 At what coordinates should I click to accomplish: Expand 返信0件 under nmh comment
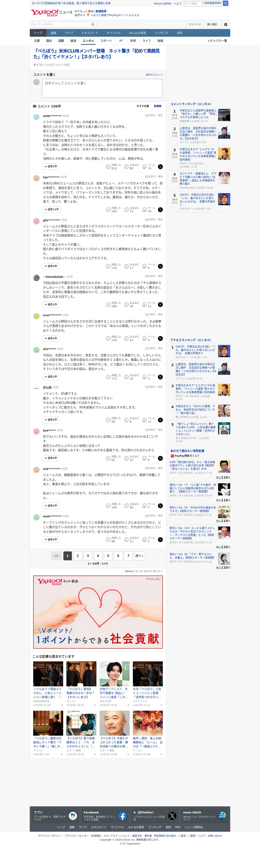click(x=51, y=539)
